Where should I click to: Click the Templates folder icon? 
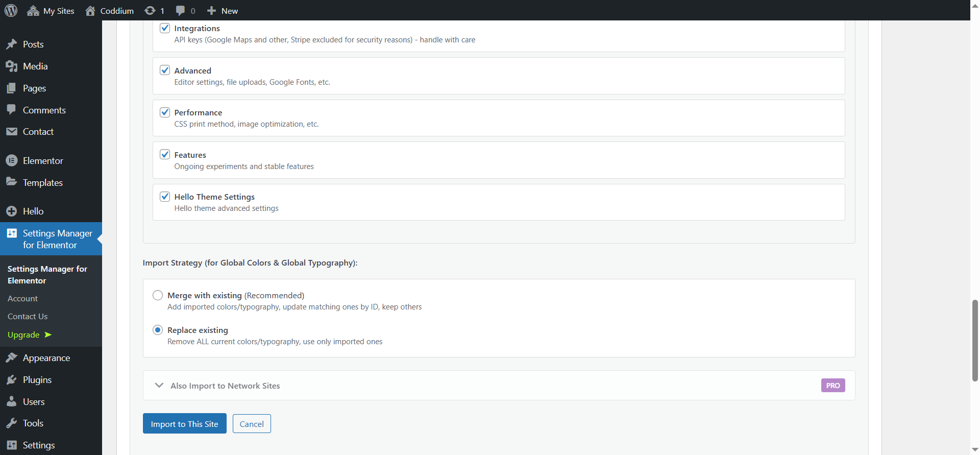point(12,182)
